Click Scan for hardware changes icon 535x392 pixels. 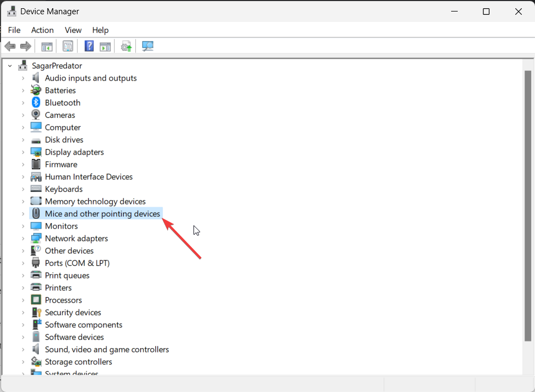[x=148, y=46]
